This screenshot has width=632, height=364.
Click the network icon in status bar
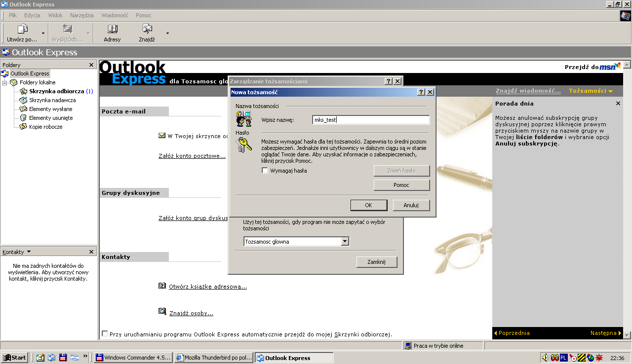click(408, 346)
